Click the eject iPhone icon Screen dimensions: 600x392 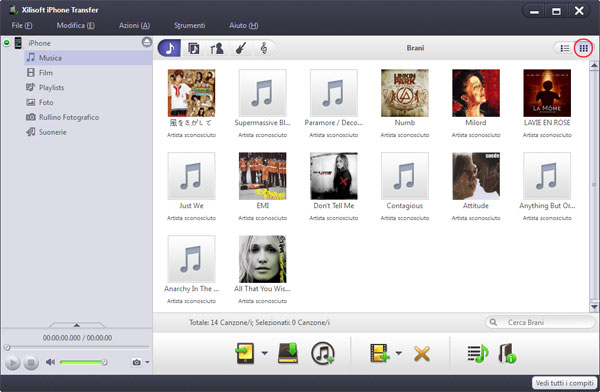tap(147, 42)
